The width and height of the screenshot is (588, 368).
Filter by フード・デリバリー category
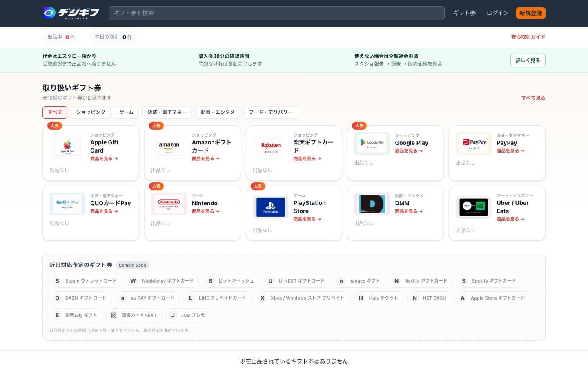pos(271,112)
